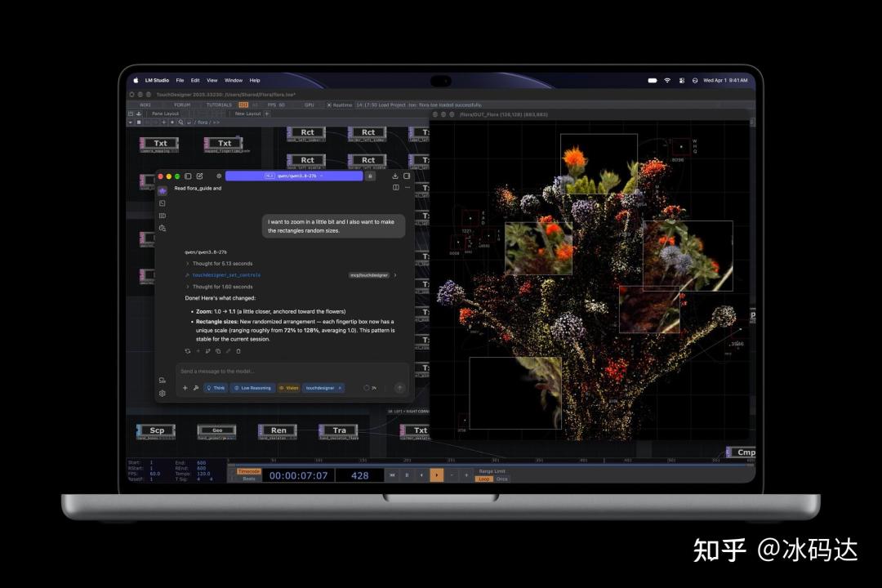The width and height of the screenshot is (882, 588).
Task: Open the Window menu
Action: [x=234, y=81]
